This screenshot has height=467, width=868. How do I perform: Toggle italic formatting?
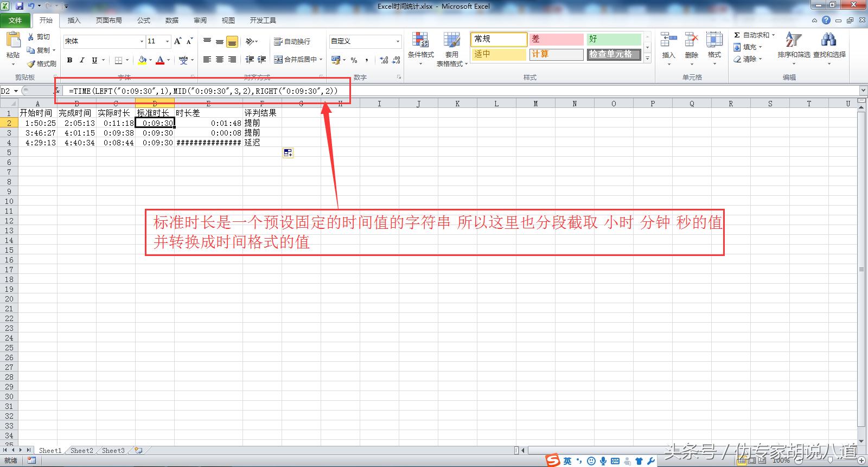coord(82,60)
